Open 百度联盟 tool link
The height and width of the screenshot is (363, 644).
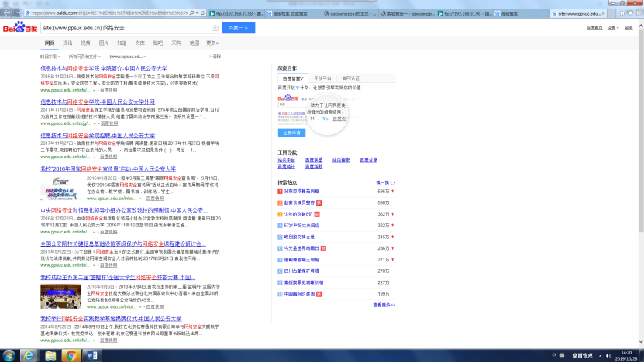[x=314, y=161]
